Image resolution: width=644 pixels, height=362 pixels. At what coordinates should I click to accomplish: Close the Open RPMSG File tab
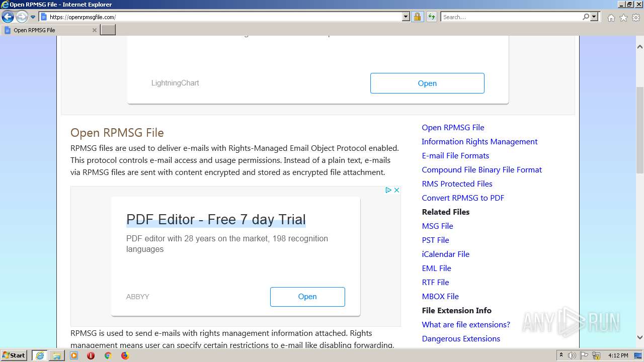(x=94, y=30)
